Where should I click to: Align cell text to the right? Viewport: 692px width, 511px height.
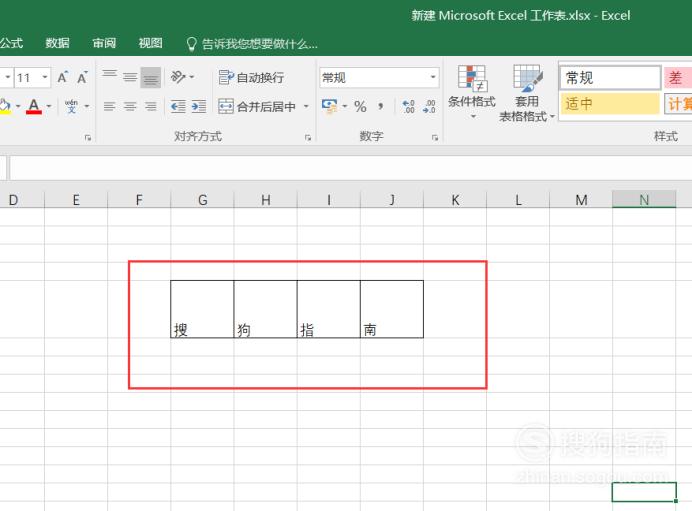click(150, 106)
